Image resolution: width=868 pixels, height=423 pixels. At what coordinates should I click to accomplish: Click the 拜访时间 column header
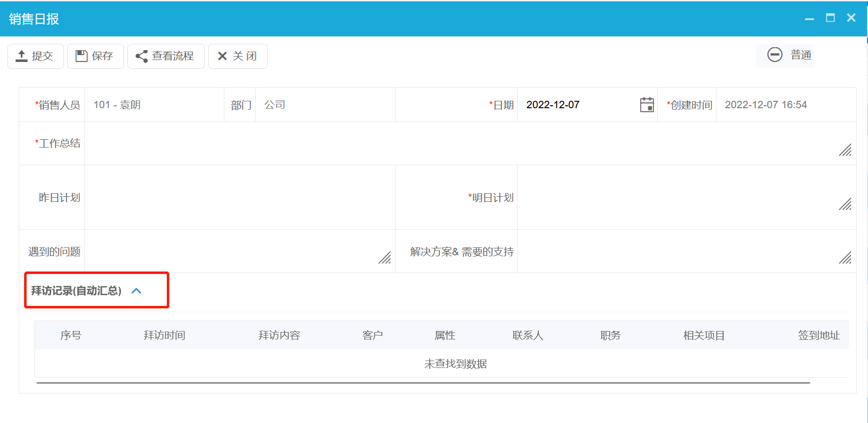[164, 335]
